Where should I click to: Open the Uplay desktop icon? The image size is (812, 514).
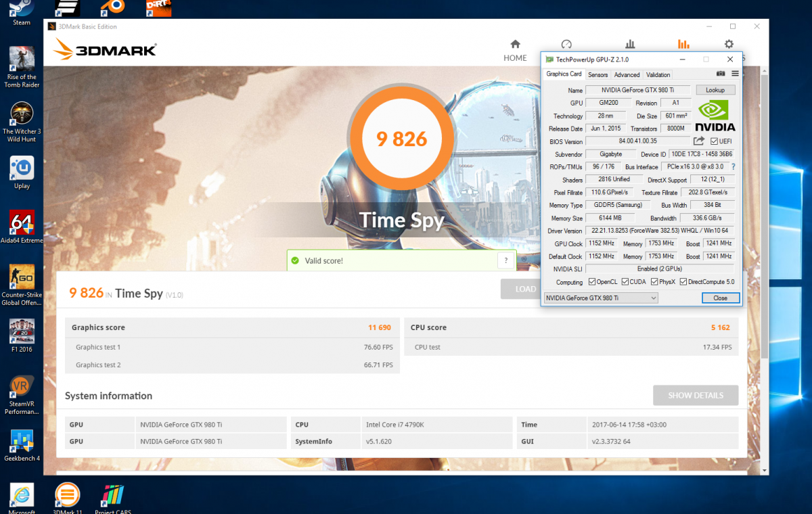click(22, 173)
